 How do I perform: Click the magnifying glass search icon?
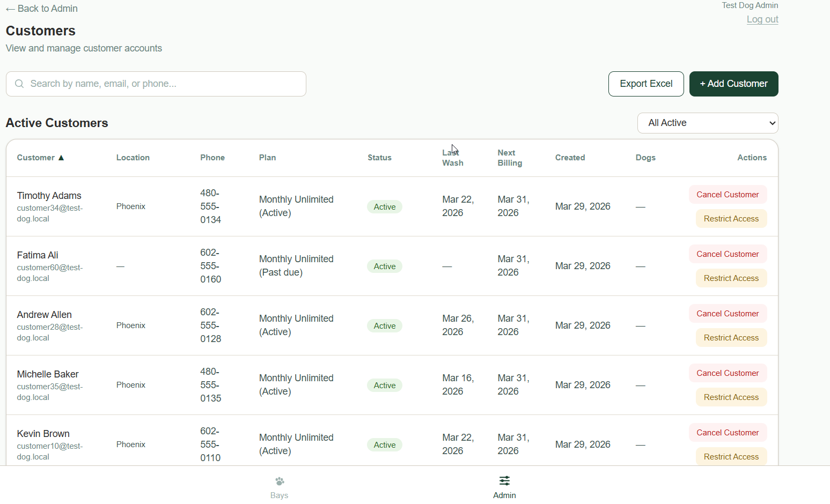(19, 84)
